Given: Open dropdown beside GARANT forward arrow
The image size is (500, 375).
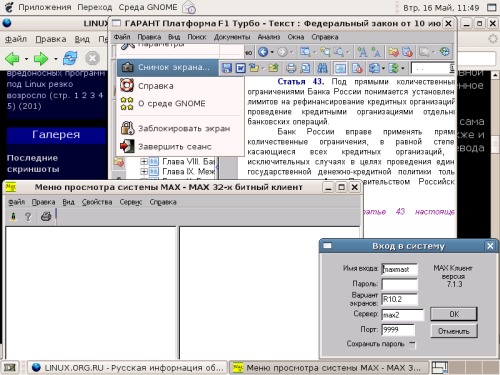Looking at the screenshot, I should 292,52.
